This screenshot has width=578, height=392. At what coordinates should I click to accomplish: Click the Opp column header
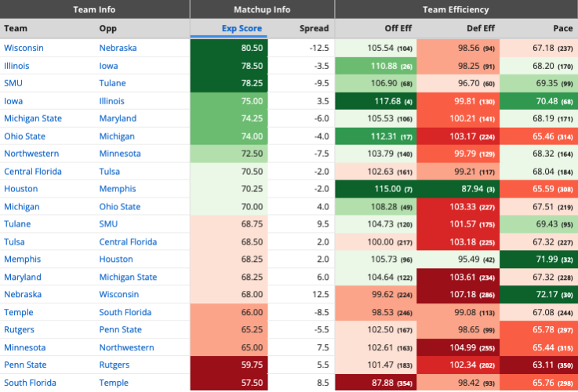[x=108, y=28]
